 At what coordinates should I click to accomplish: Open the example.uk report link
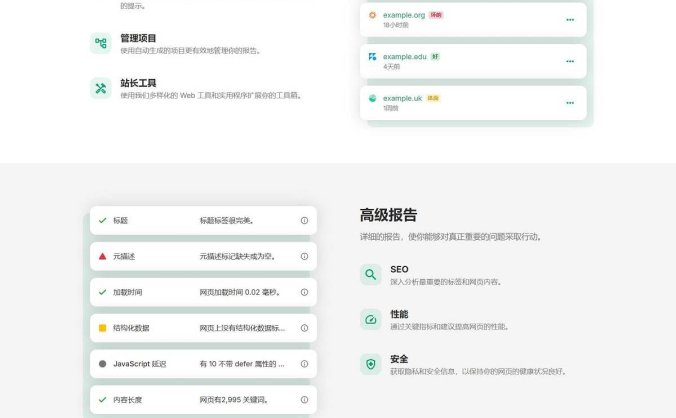tap(402, 98)
